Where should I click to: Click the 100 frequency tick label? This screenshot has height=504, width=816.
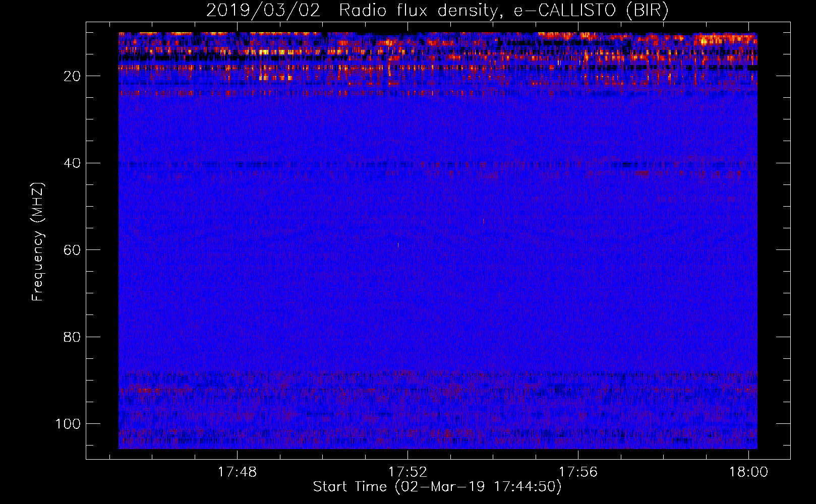click(68, 424)
